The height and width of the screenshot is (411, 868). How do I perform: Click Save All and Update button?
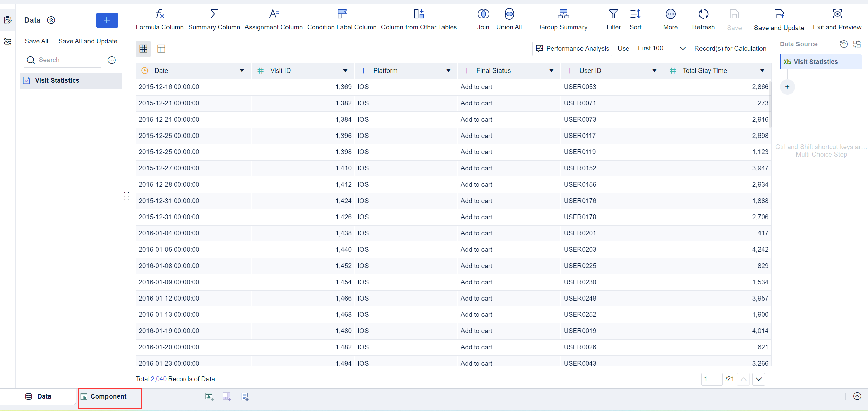point(88,41)
